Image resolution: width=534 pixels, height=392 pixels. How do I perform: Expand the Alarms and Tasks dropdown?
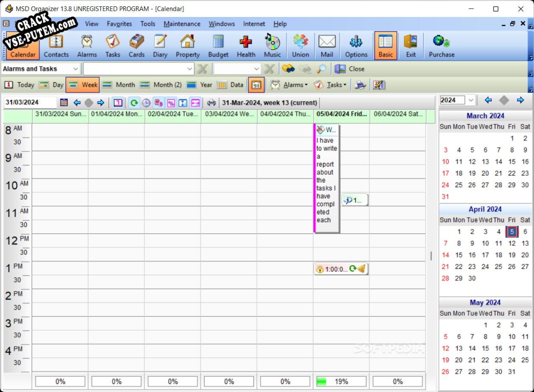(75, 69)
